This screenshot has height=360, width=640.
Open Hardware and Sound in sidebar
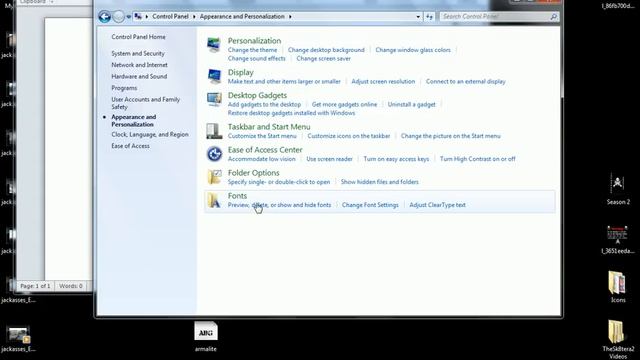pos(139,76)
